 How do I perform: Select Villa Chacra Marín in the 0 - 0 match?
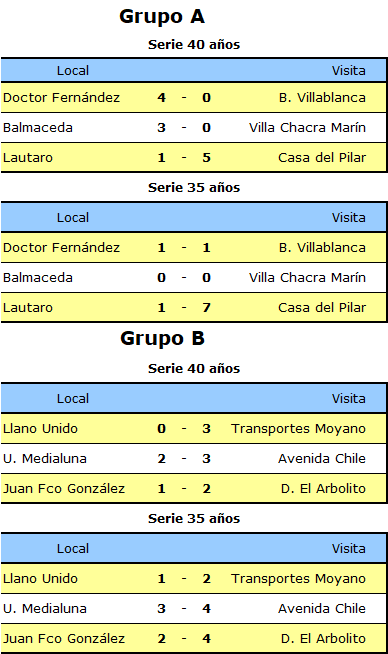click(307, 278)
